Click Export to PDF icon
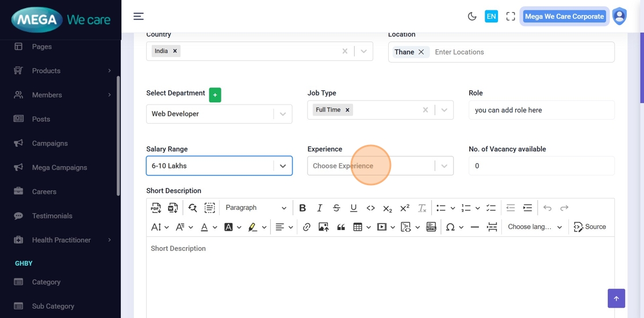 point(156,208)
